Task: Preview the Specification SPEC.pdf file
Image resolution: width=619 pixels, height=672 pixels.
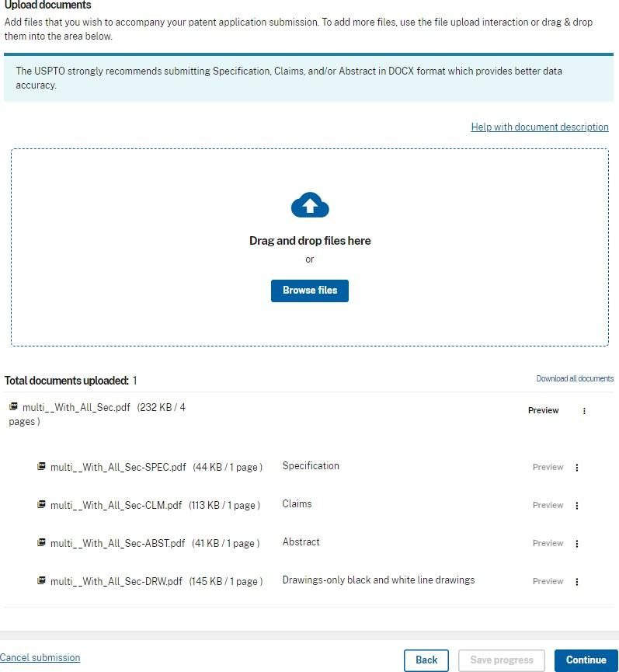Action: 548,467
